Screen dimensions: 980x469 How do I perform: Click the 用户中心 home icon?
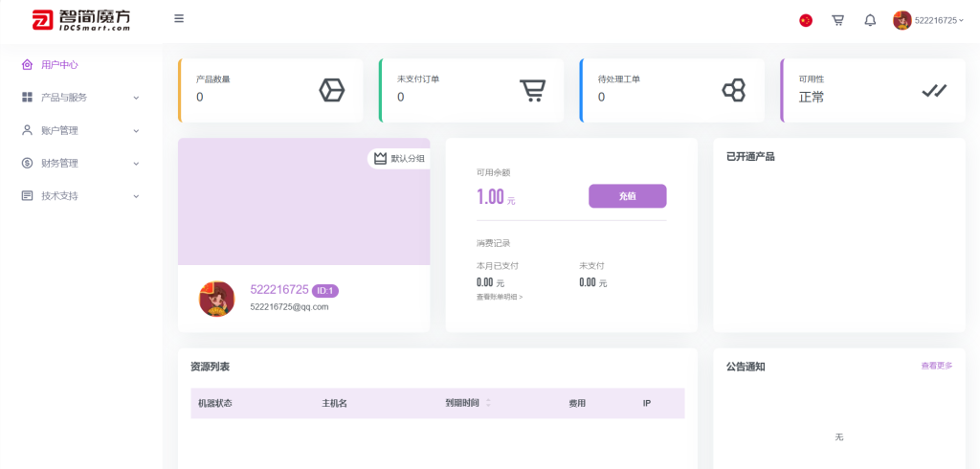[27, 64]
